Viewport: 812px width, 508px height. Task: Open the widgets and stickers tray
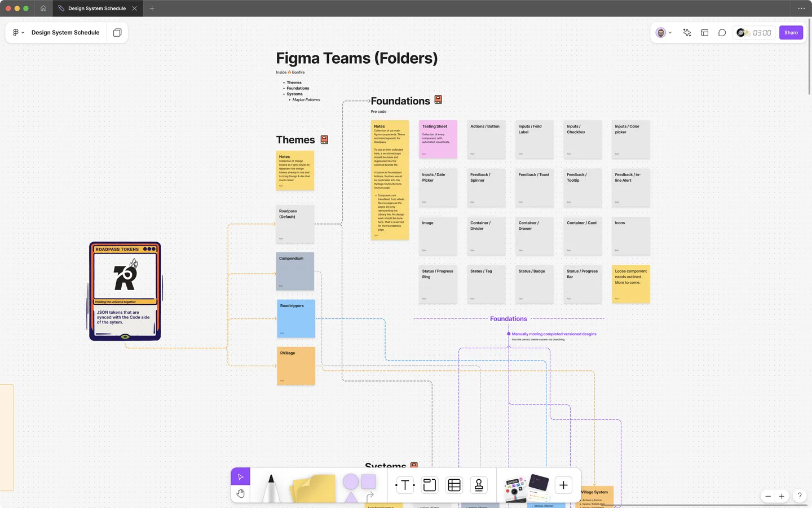click(526, 488)
